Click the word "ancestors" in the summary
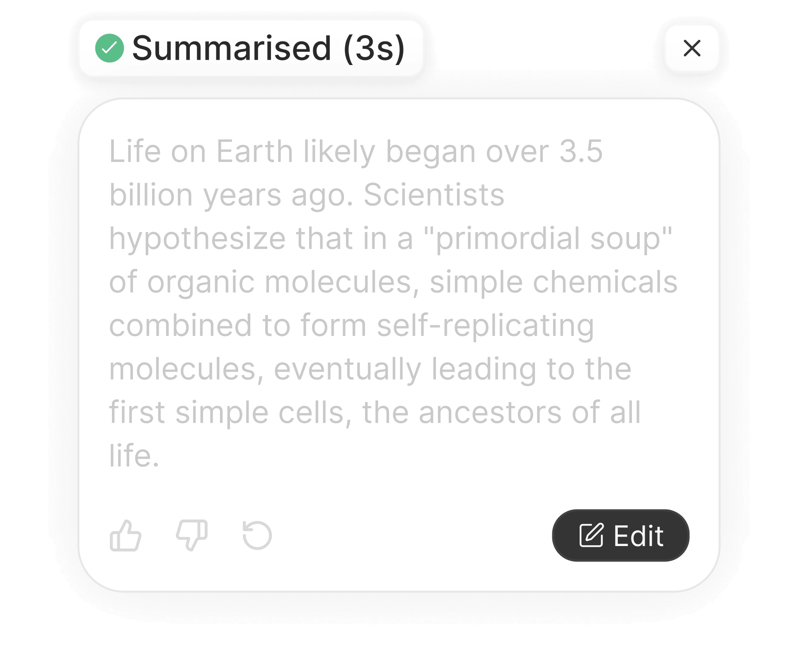 [490, 413]
